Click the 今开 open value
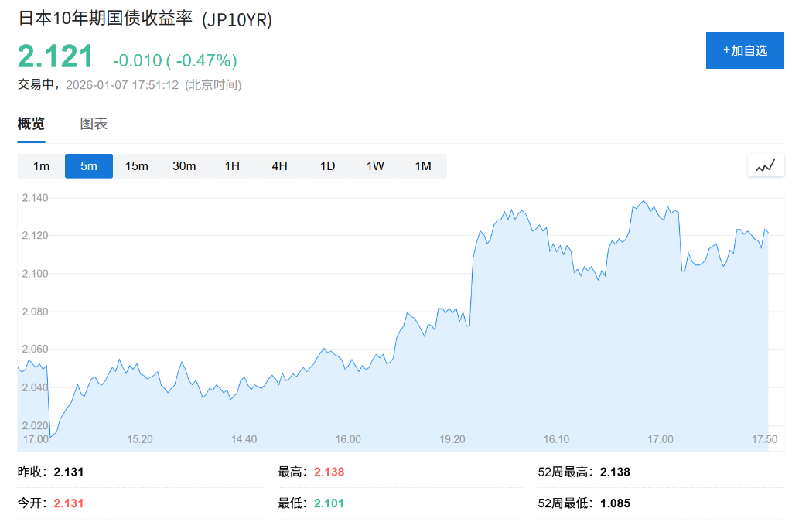 (68, 503)
